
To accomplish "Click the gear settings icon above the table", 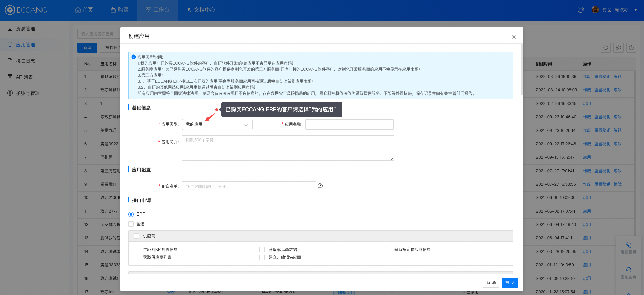I will pyautogui.click(x=618, y=48).
